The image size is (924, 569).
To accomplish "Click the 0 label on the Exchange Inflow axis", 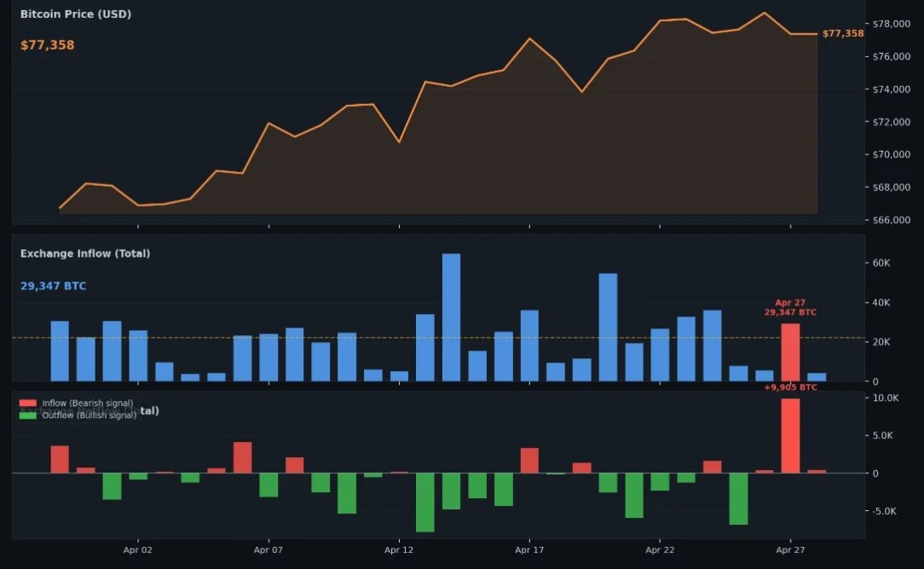I will tap(875, 381).
